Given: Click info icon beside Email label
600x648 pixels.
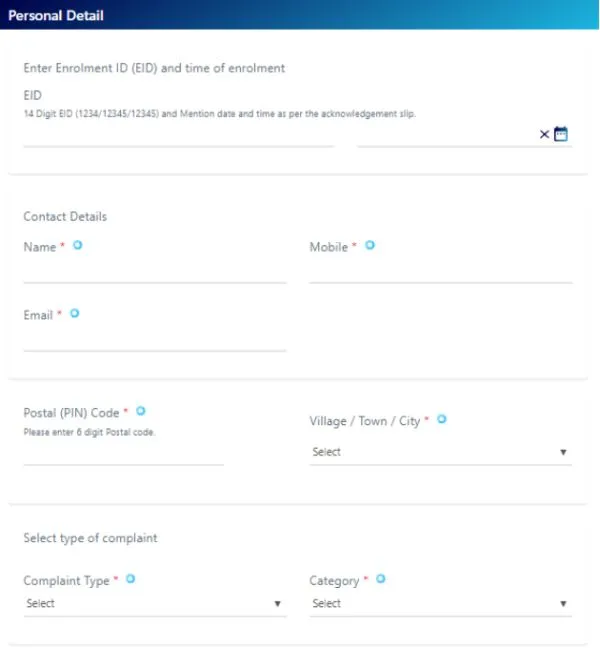Looking at the screenshot, I should tap(74, 313).
